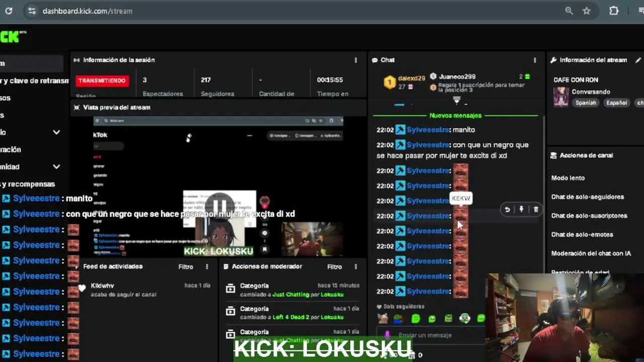Click the Chat speech bubble icon
This screenshot has height=362, width=644.
375,60
